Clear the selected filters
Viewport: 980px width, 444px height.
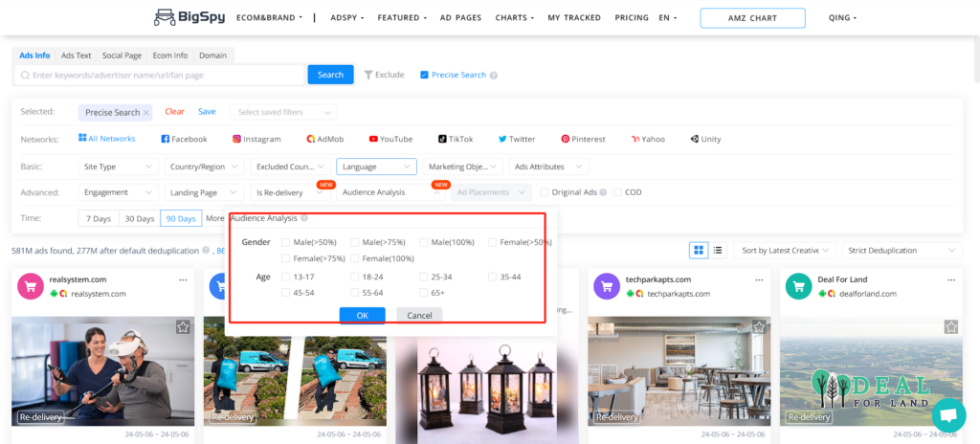pyautogui.click(x=174, y=112)
